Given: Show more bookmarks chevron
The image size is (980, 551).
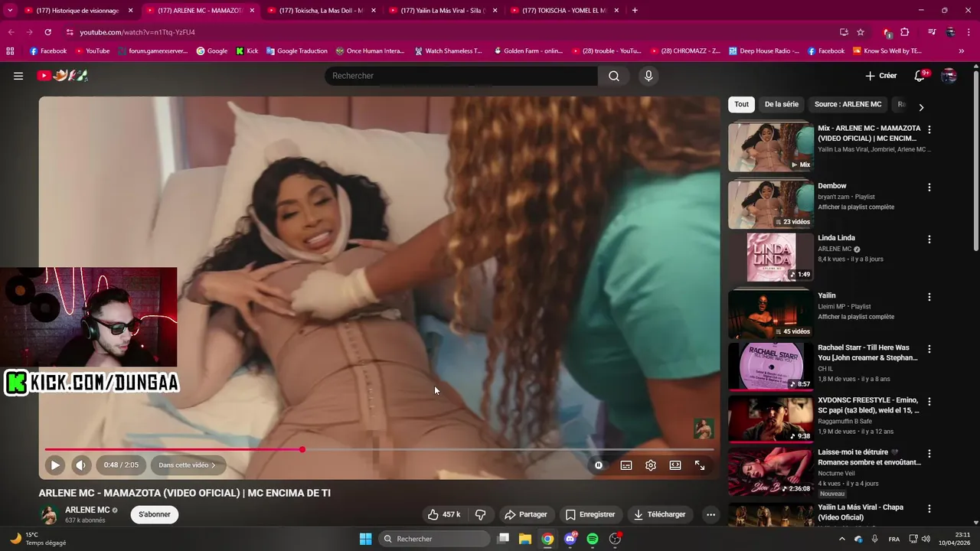Looking at the screenshot, I should (962, 51).
